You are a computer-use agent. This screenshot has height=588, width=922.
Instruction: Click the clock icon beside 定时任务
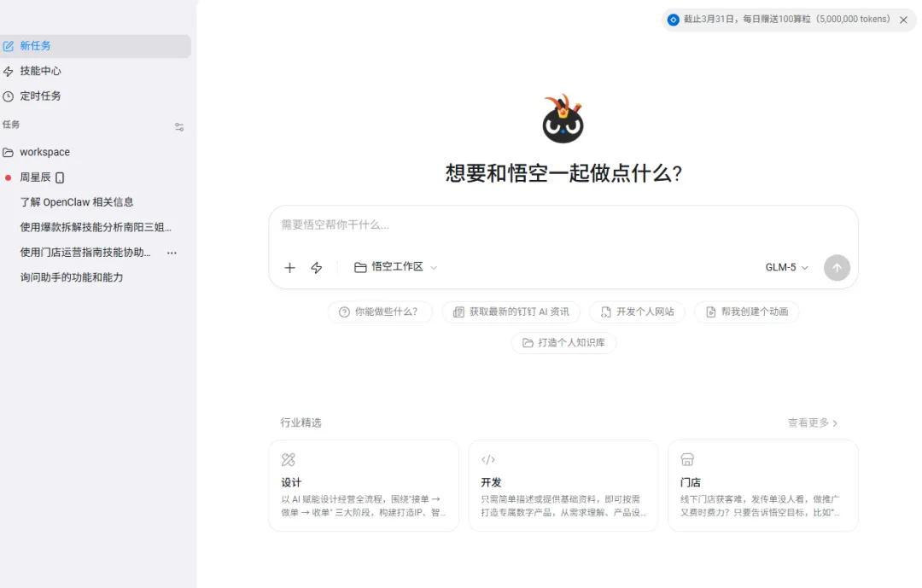click(x=9, y=96)
